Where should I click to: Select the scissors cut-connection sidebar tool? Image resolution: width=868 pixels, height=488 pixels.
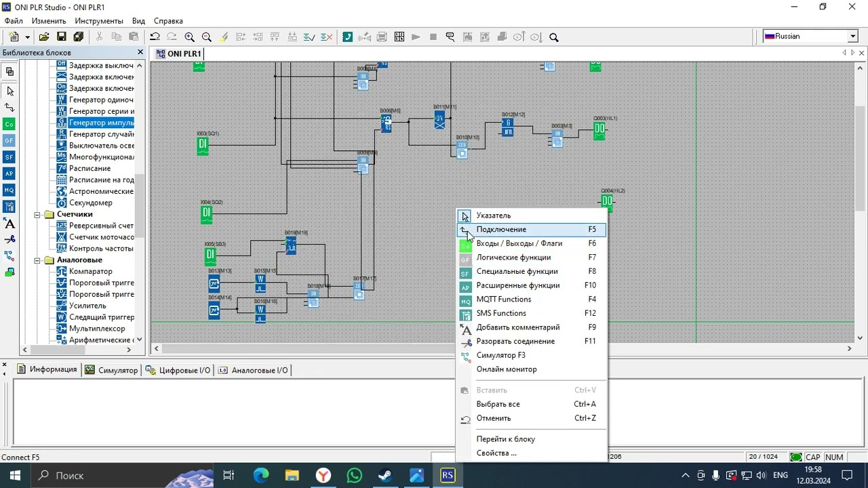coord(9,239)
